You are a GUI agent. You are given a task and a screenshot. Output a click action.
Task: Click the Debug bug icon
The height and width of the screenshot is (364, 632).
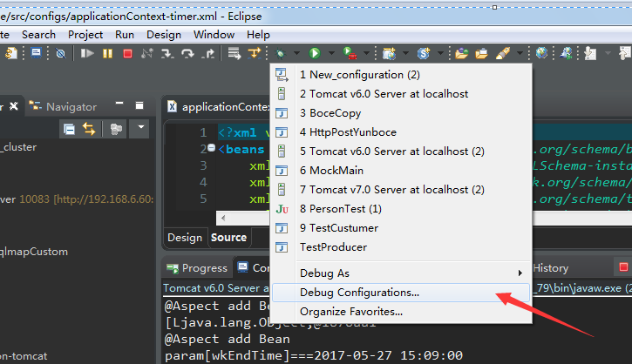coord(280,53)
